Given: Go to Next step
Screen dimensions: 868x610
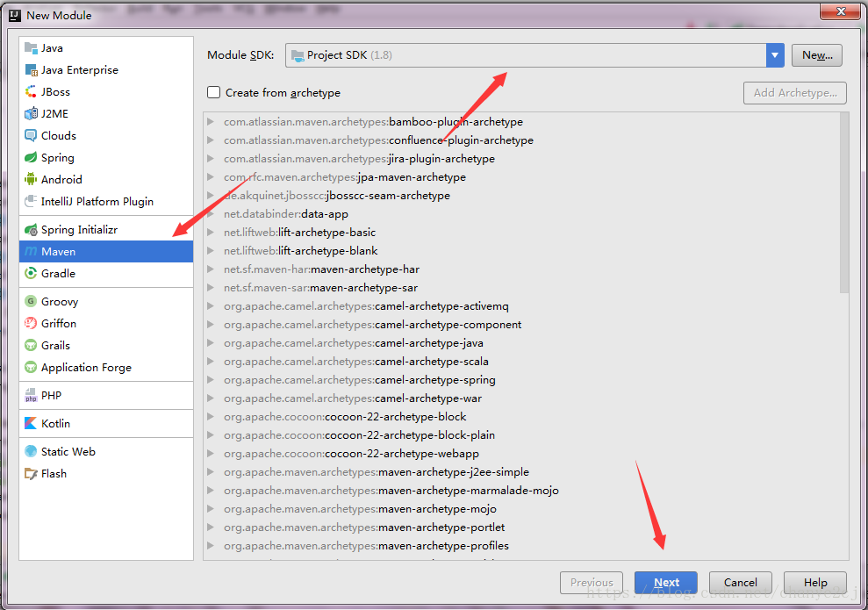Looking at the screenshot, I should (666, 582).
